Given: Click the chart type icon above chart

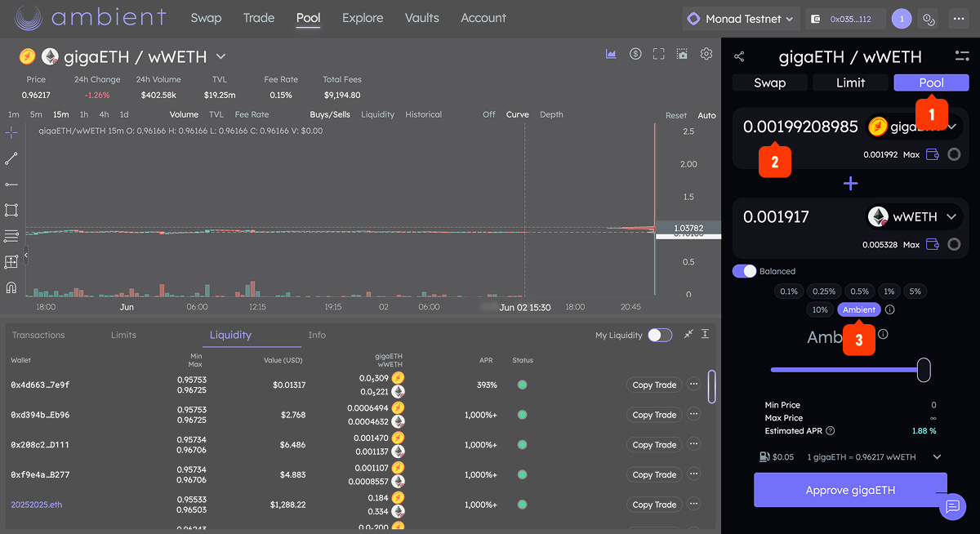Looking at the screenshot, I should pyautogui.click(x=611, y=54).
